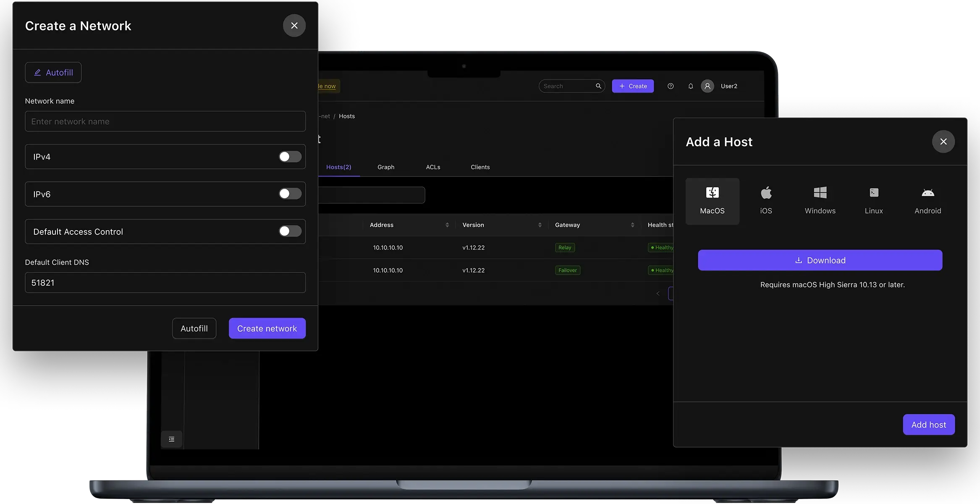Open the notification bell
Viewport: 980px width, 504px height.
691,86
